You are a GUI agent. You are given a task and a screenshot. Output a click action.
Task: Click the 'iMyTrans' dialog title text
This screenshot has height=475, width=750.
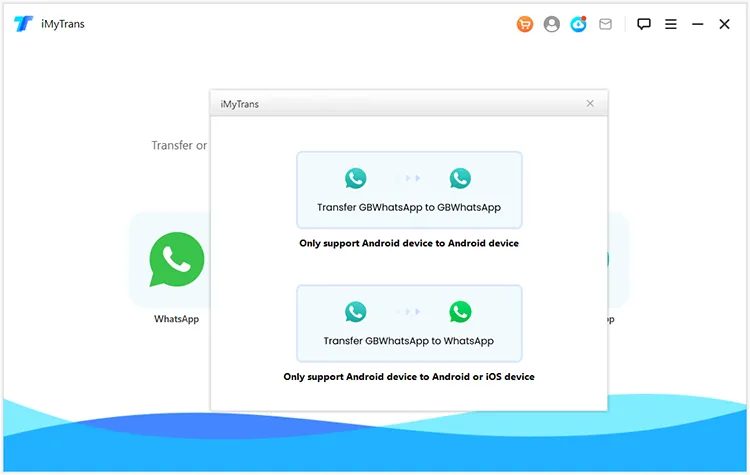(240, 104)
